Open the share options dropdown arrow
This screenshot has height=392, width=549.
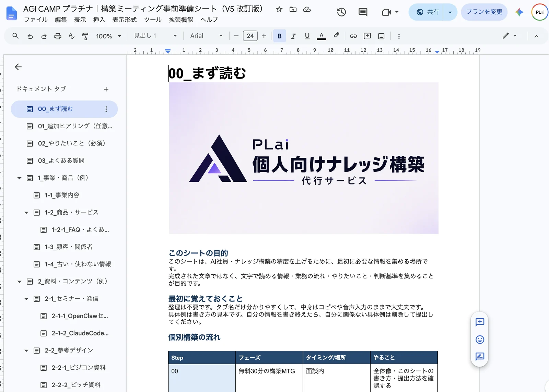(450, 12)
